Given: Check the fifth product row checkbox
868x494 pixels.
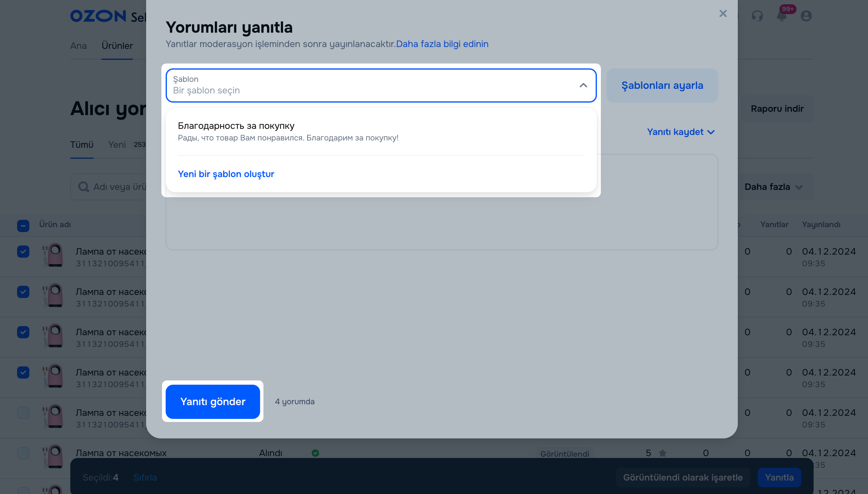Looking at the screenshot, I should (23, 413).
